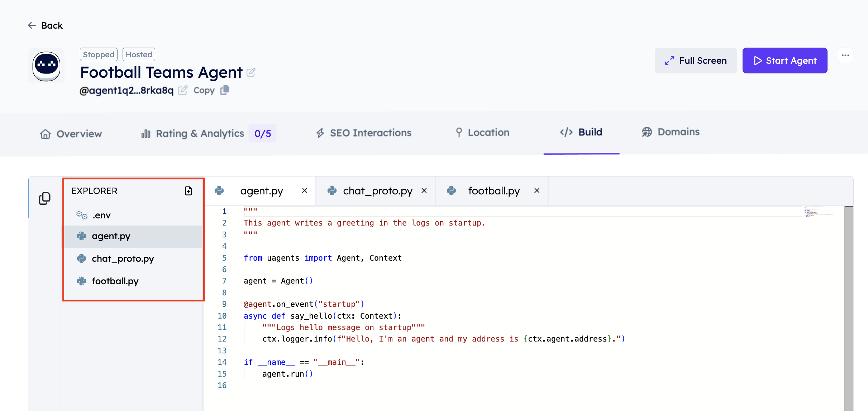Close the agent.py editor tab
Screen dimensions: 868x411
305,190
